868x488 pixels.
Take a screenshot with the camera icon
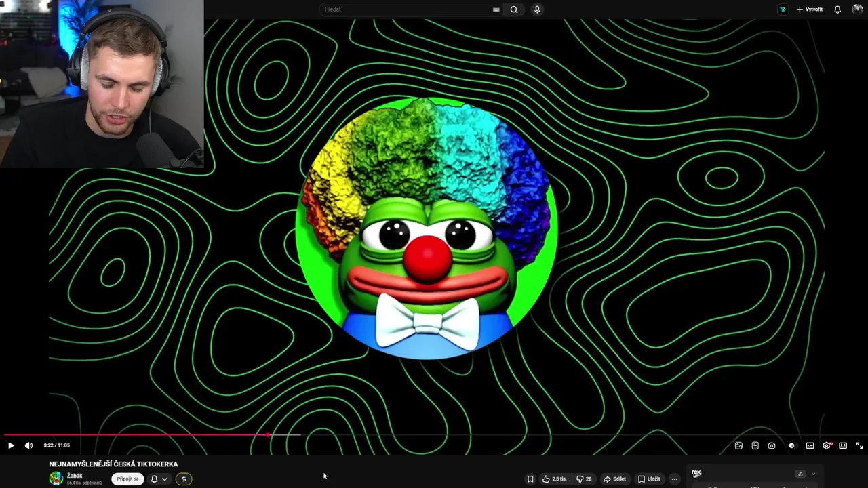tap(772, 445)
